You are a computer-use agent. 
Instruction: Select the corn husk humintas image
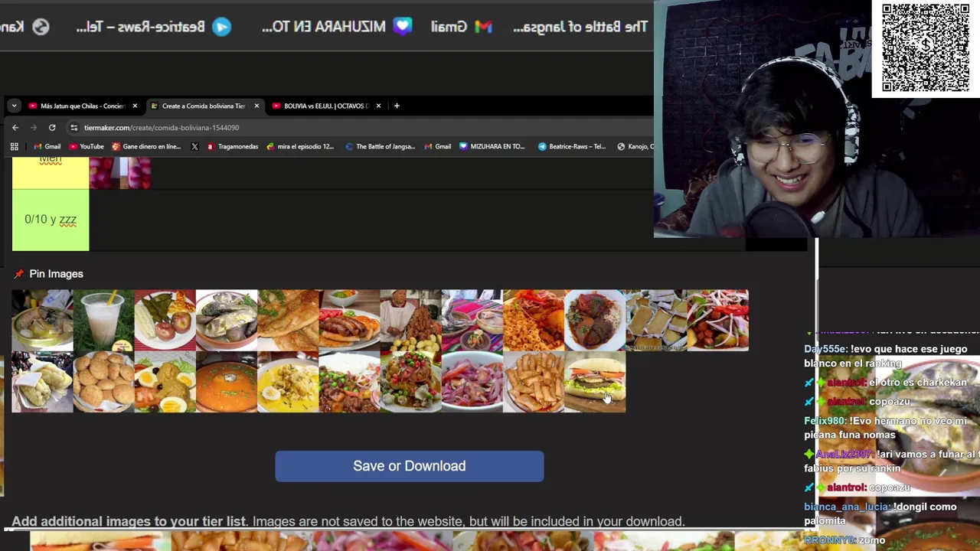pos(42,382)
